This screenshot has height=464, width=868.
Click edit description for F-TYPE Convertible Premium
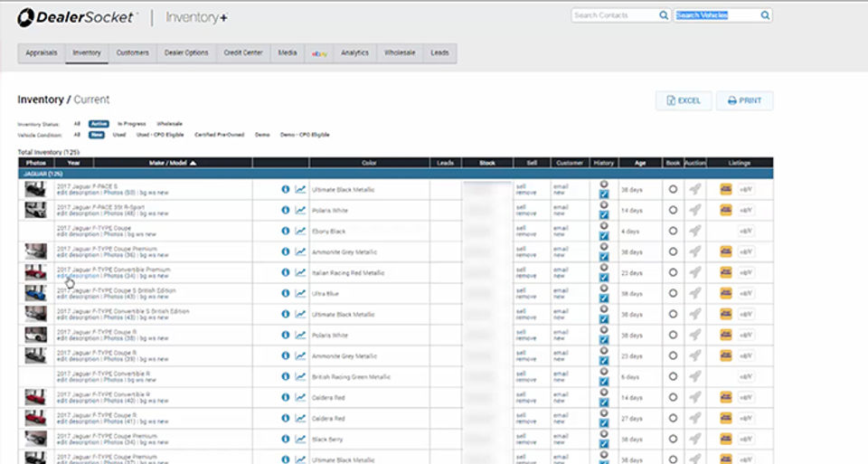(78, 276)
